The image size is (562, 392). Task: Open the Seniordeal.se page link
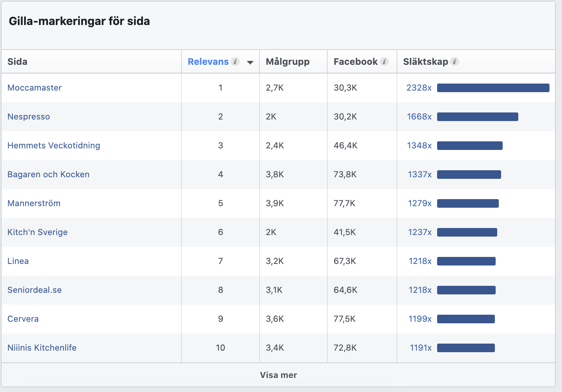point(34,290)
